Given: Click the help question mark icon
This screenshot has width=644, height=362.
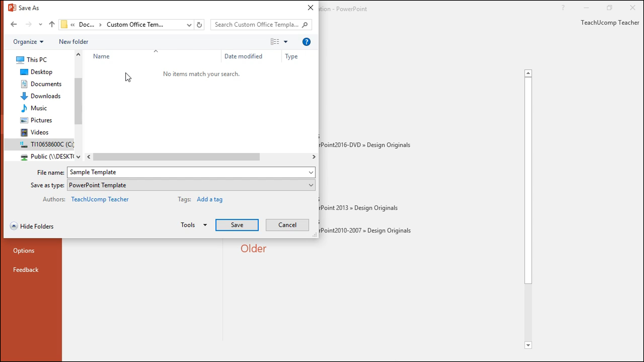Looking at the screenshot, I should click(307, 42).
